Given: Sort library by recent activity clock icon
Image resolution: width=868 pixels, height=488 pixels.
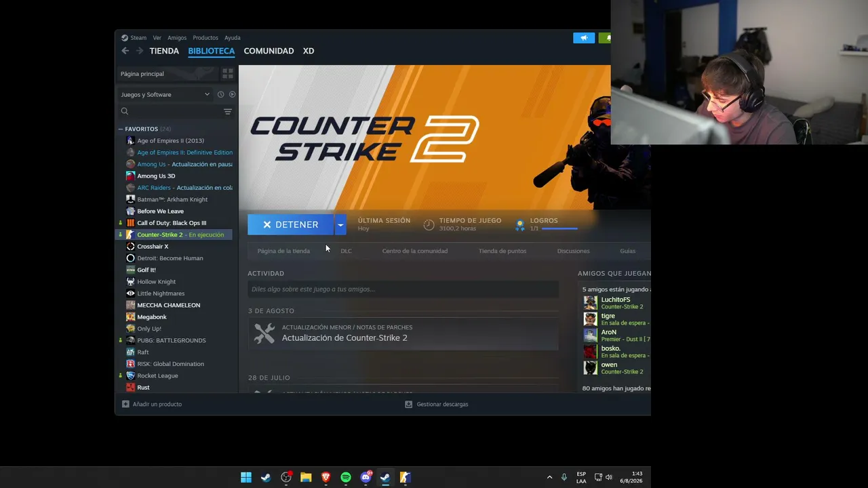Looking at the screenshot, I should click(220, 94).
